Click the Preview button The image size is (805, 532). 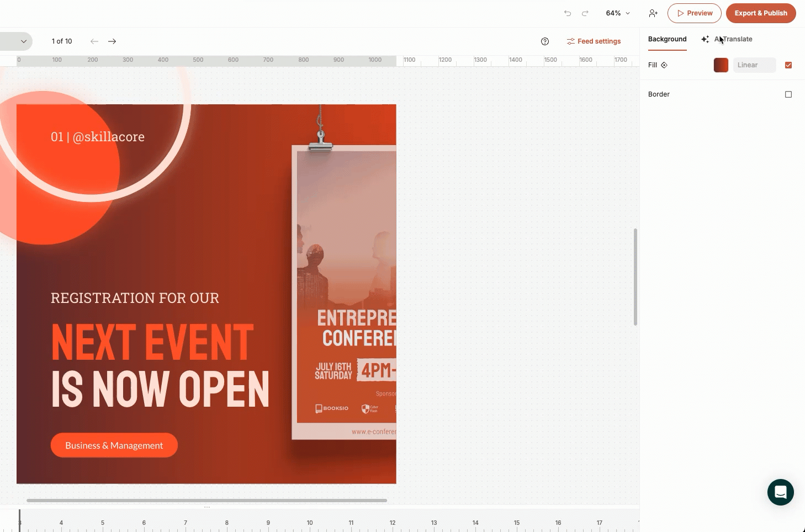click(694, 13)
